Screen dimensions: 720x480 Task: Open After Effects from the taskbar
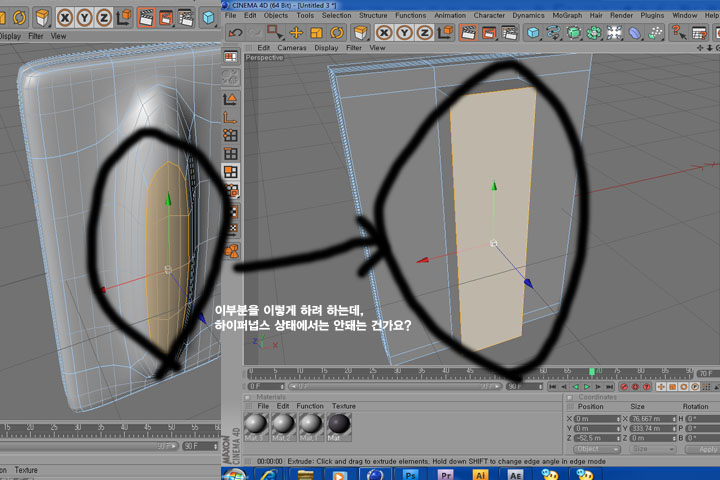tap(516, 474)
